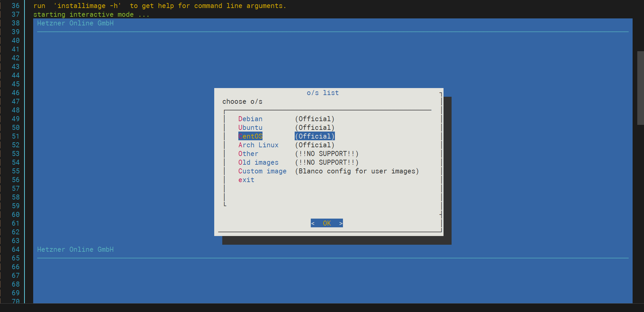Screen dimensions: 644x312
Task: Select Ubuntu from the o/s list
Action: point(250,128)
